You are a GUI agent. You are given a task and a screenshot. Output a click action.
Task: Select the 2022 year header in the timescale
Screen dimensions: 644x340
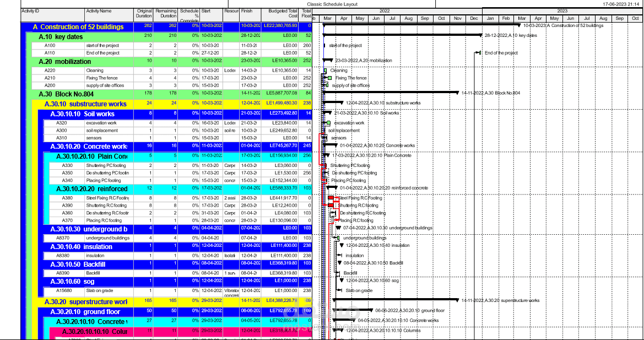coord(385,11)
